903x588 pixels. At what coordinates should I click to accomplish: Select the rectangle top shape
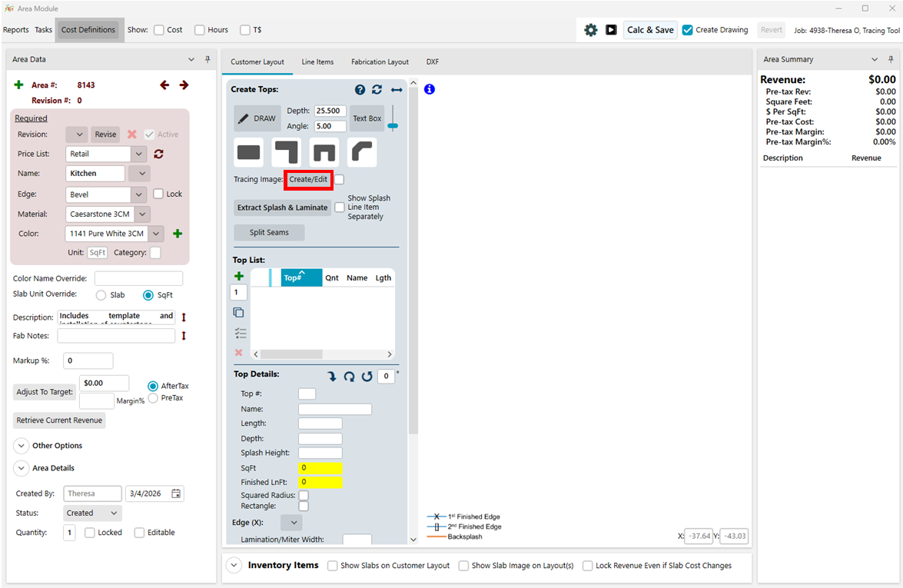(x=249, y=153)
